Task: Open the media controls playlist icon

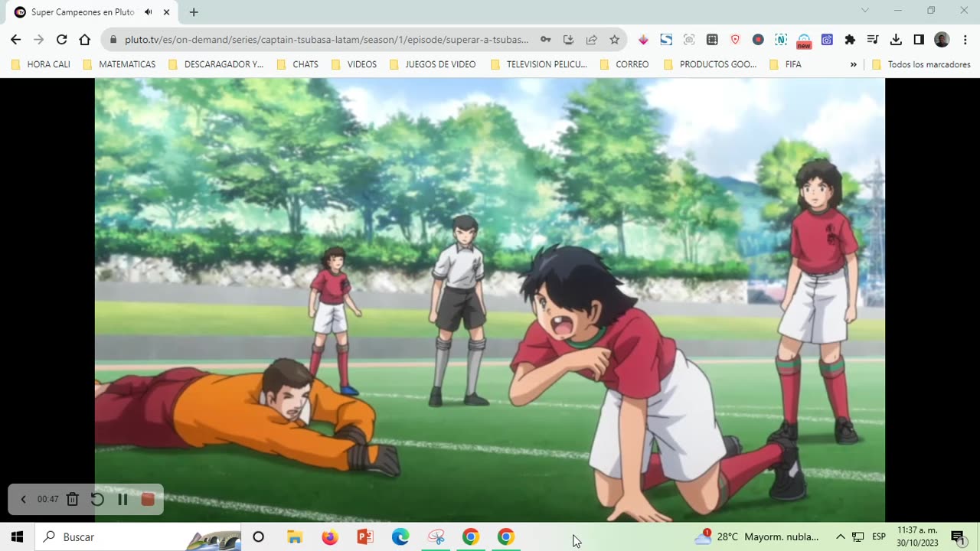Action: tap(873, 40)
